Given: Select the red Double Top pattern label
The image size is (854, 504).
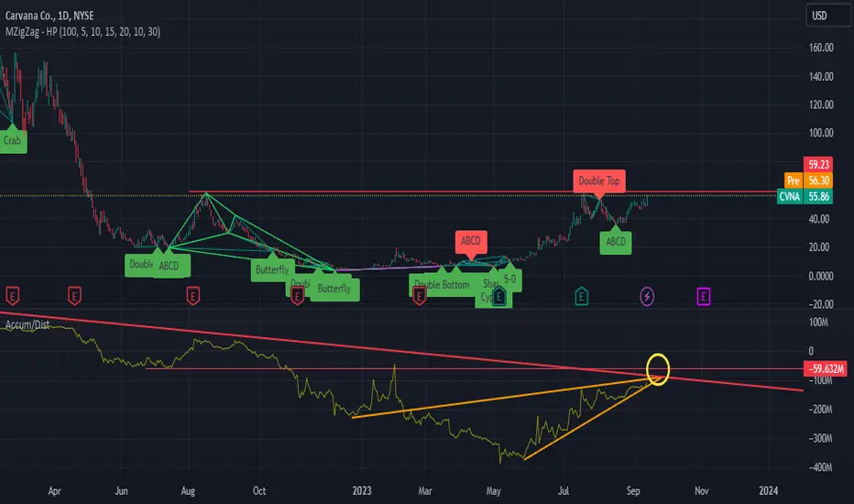Looking at the screenshot, I should 599,181.
